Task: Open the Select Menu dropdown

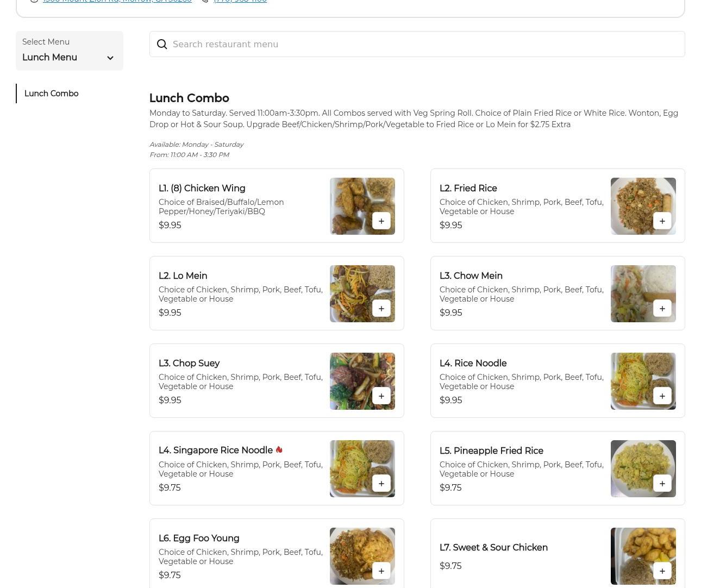Action: 69,51
